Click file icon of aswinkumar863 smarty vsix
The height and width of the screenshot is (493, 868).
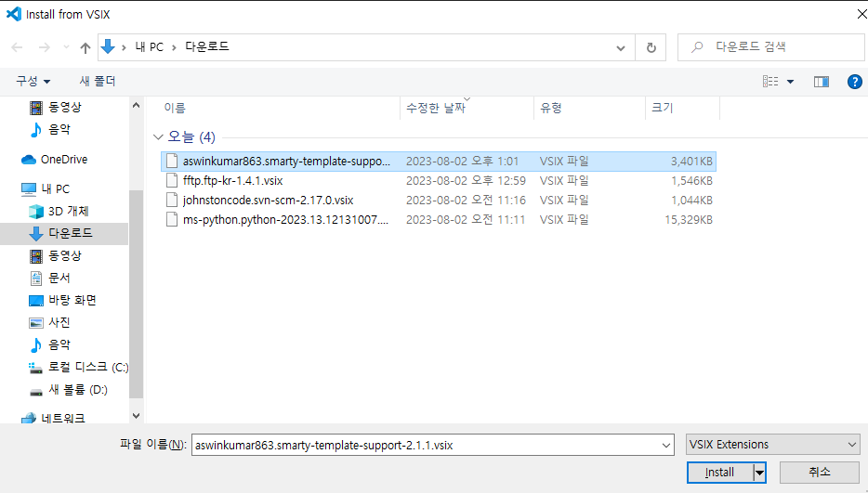point(172,161)
